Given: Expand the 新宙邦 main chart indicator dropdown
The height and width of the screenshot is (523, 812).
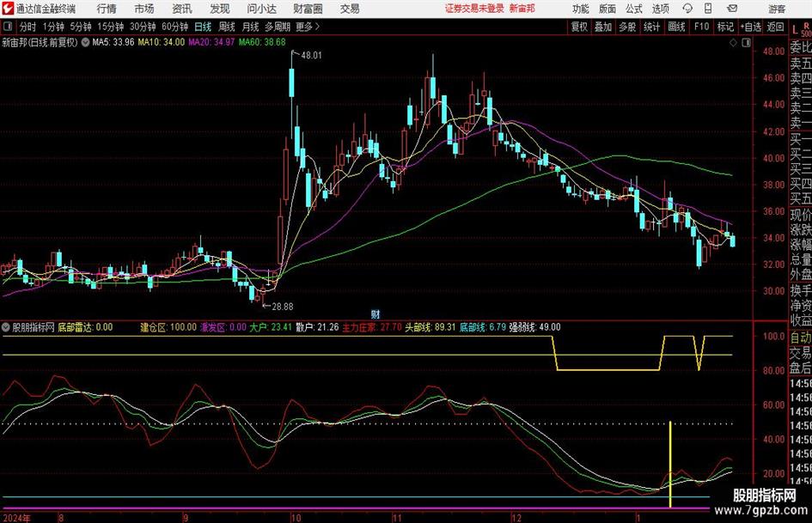Looking at the screenshot, I should click(85, 42).
